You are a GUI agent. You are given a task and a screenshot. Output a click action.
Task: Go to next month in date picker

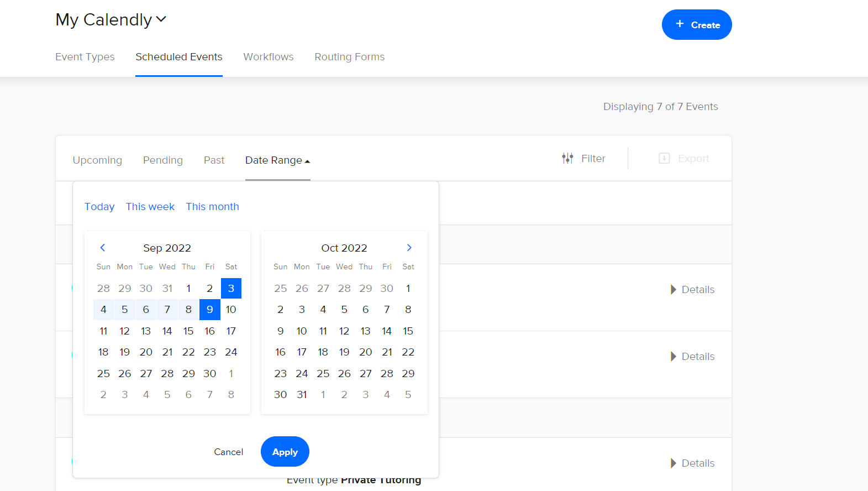click(x=409, y=248)
